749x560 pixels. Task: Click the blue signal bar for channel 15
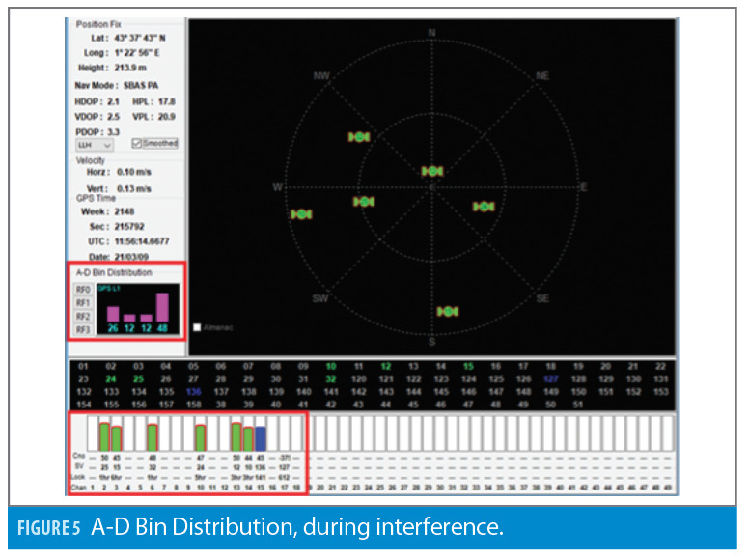point(261,438)
